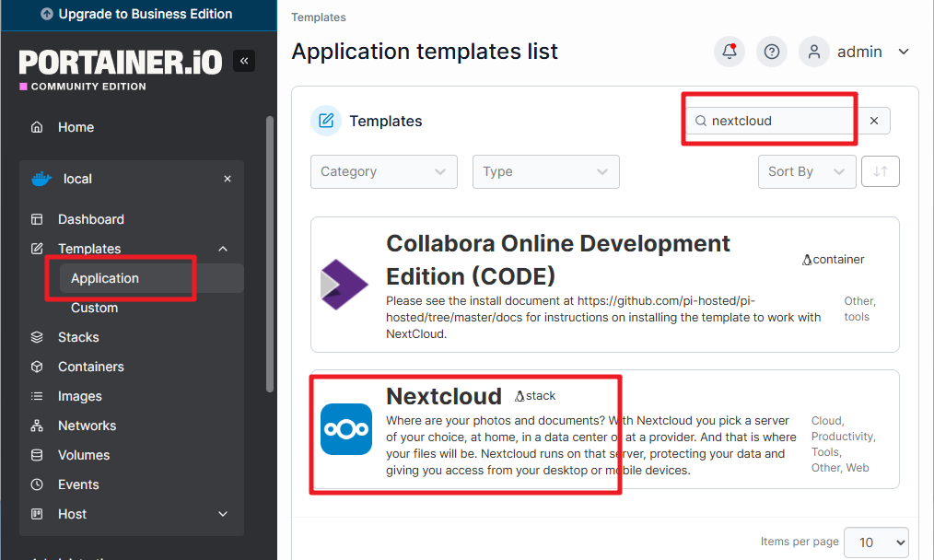Image resolution: width=934 pixels, height=560 pixels.
Task: Click Docker whale icon for local
Action: coord(41,179)
